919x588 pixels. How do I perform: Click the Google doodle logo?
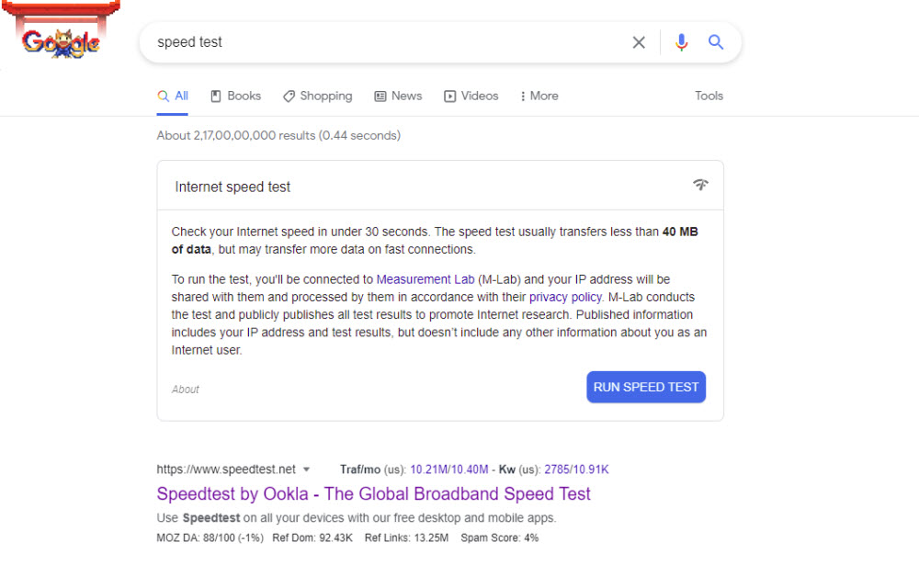pos(62,37)
